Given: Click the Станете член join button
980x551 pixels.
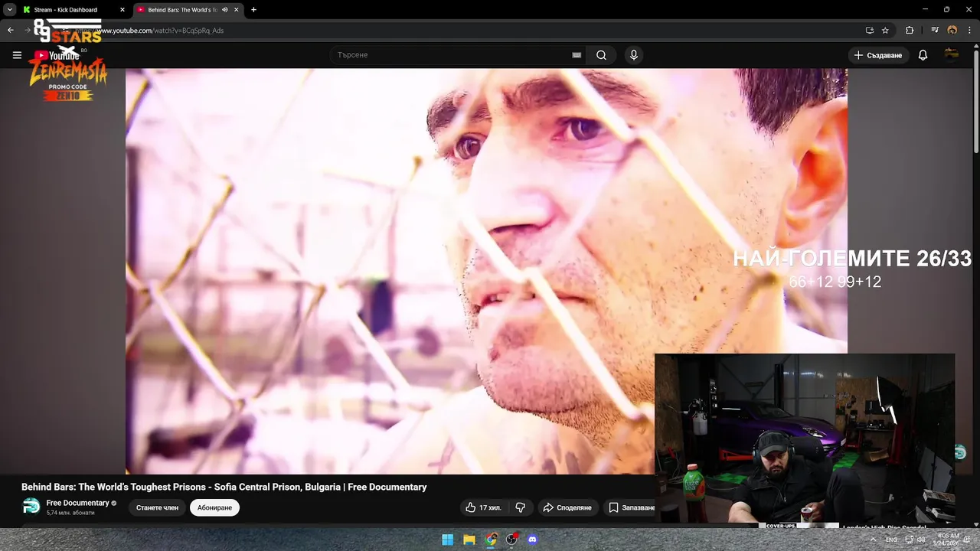Looking at the screenshot, I should [x=157, y=507].
